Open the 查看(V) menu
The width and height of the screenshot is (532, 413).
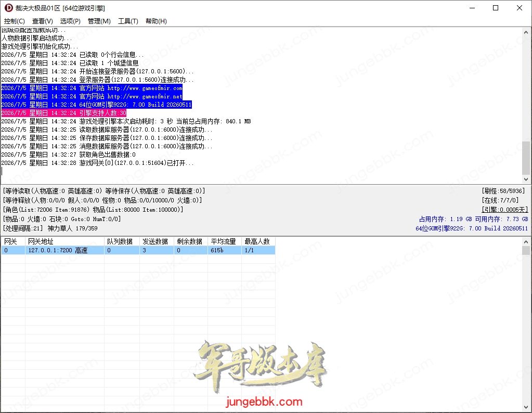(x=43, y=21)
